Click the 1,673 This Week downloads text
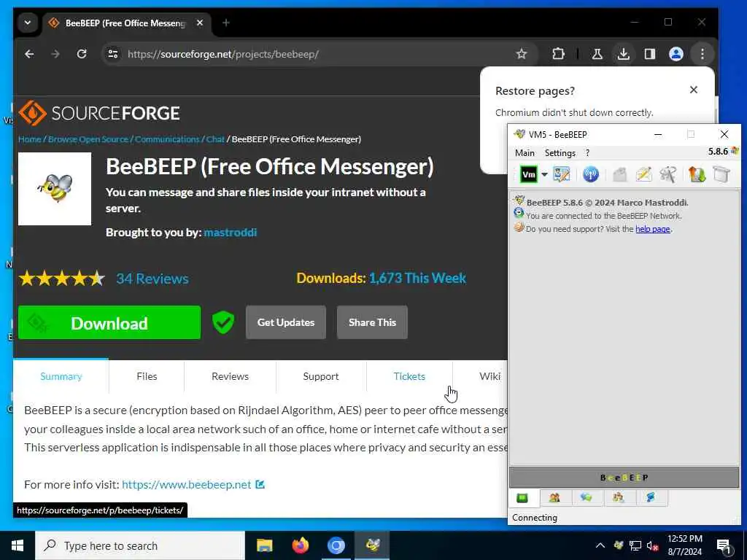 pos(417,278)
